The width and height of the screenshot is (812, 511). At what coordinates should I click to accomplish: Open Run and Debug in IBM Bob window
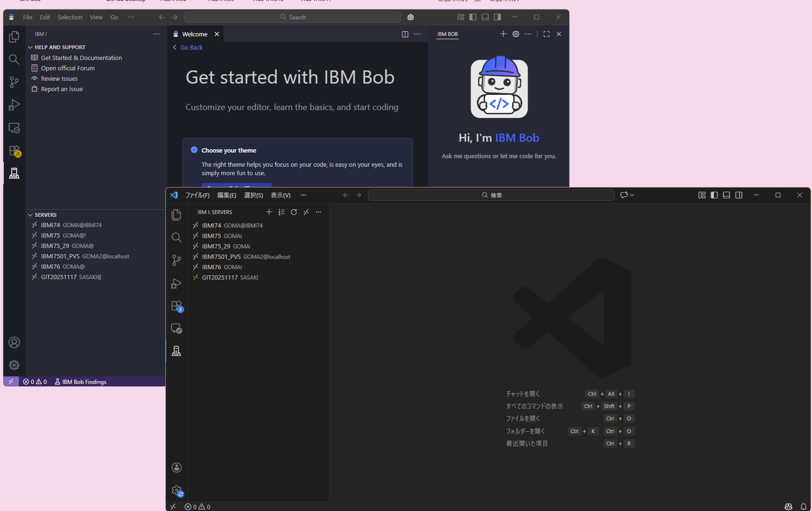(14, 105)
